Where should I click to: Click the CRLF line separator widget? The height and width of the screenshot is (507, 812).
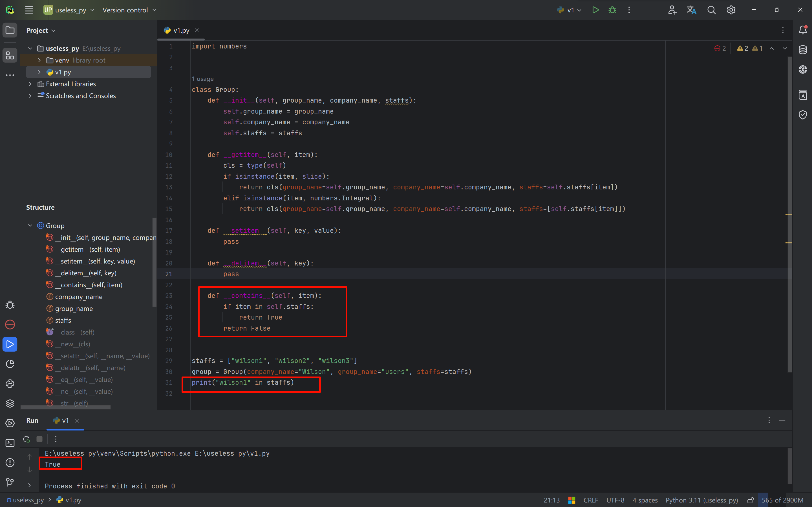(591, 500)
